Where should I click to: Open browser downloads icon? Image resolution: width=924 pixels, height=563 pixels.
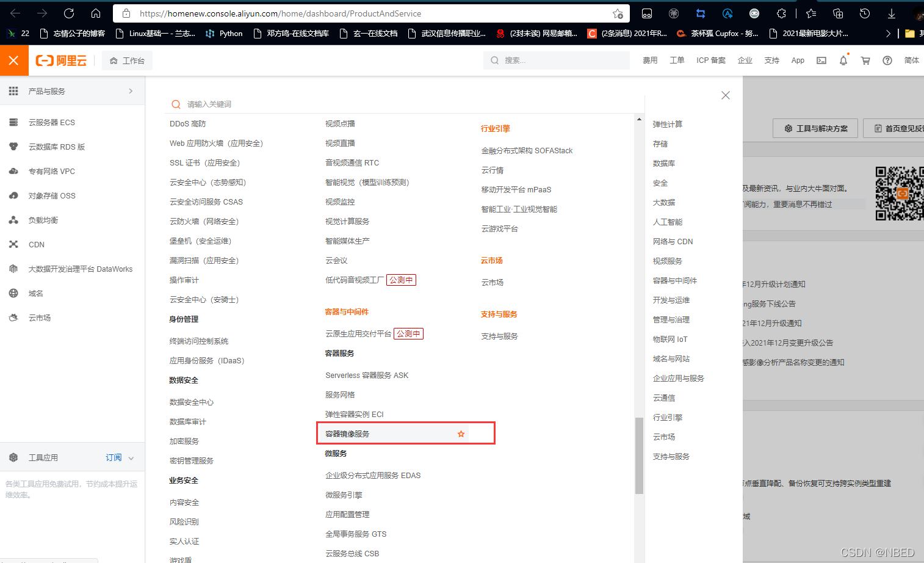point(892,13)
